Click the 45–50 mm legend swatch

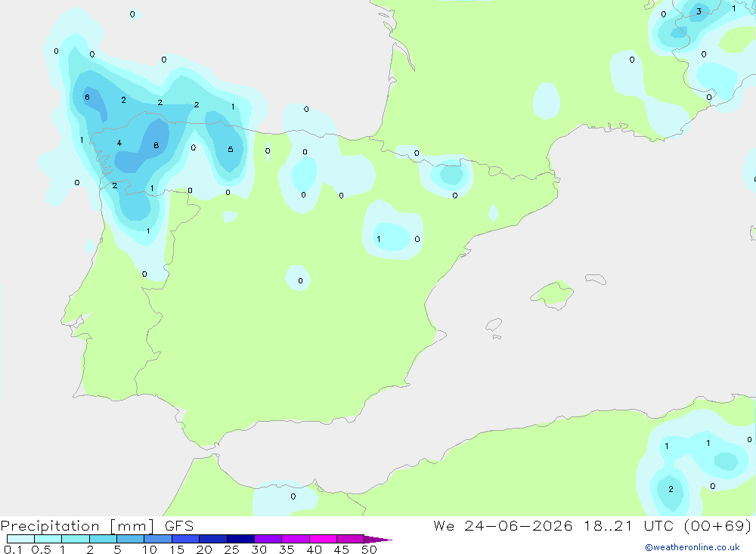350,539
